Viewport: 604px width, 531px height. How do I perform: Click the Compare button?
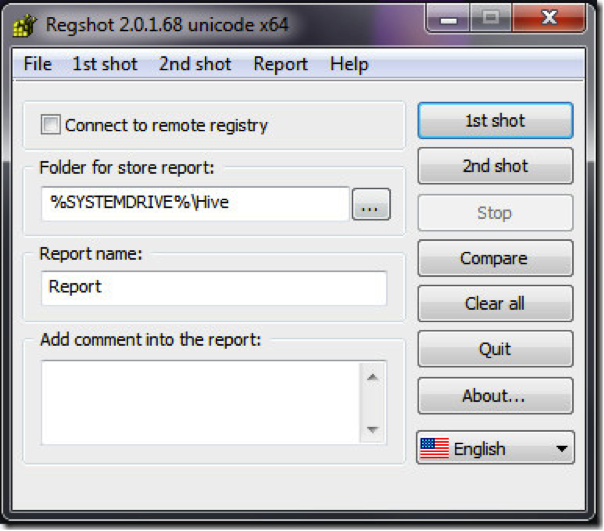point(495,258)
